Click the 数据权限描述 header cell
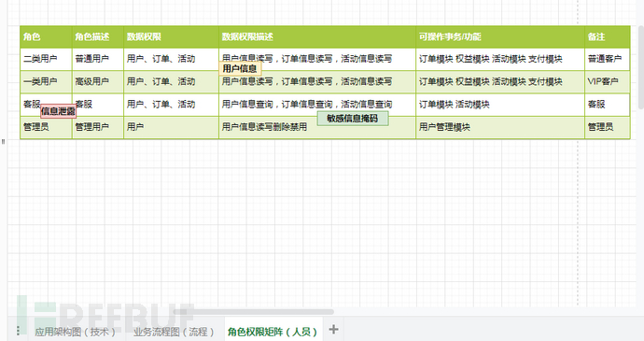This screenshot has height=341, width=644. pos(317,37)
